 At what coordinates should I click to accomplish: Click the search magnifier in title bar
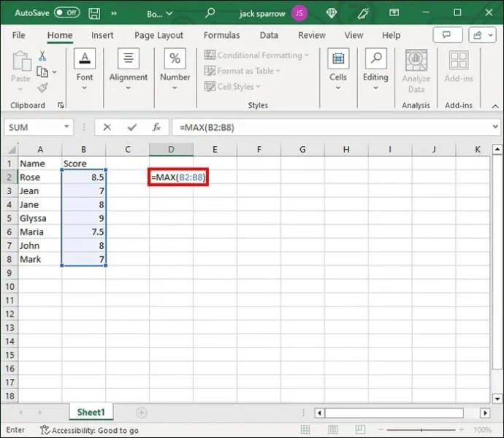point(210,13)
